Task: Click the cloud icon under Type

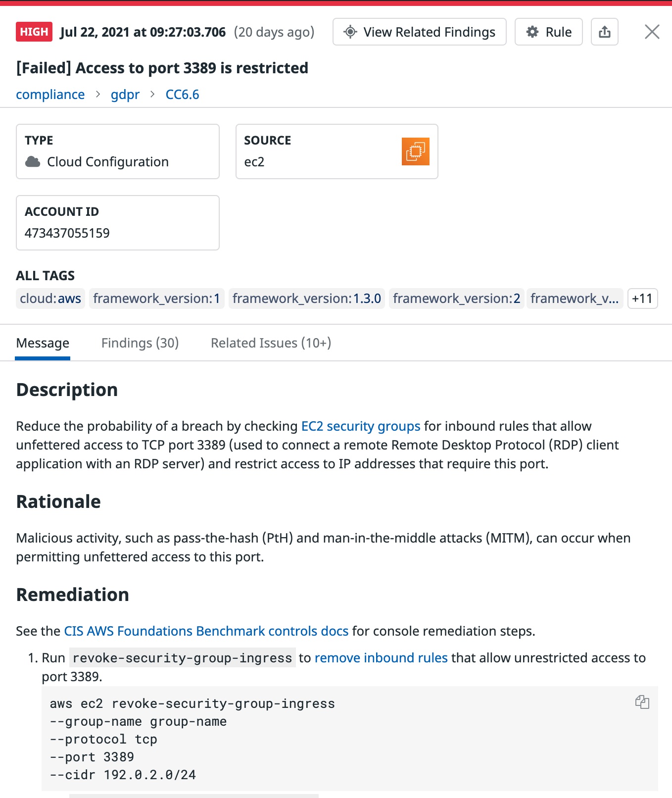Action: point(33,162)
